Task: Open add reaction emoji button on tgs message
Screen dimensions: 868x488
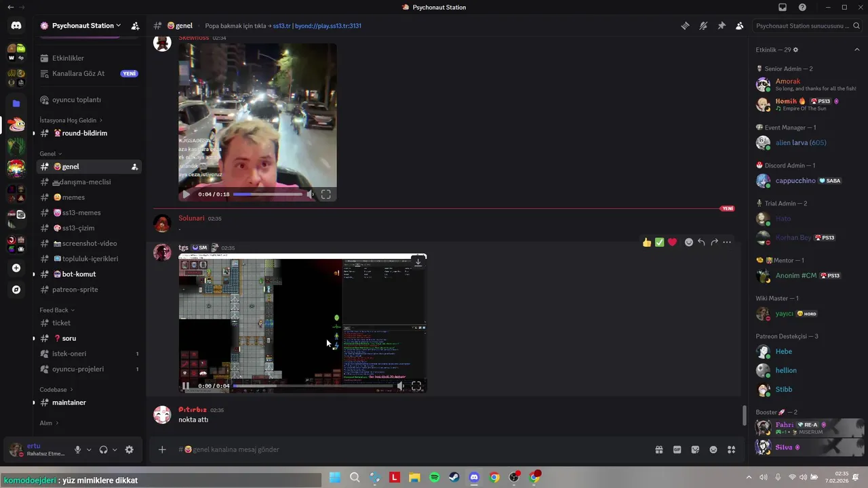Action: [x=689, y=242]
